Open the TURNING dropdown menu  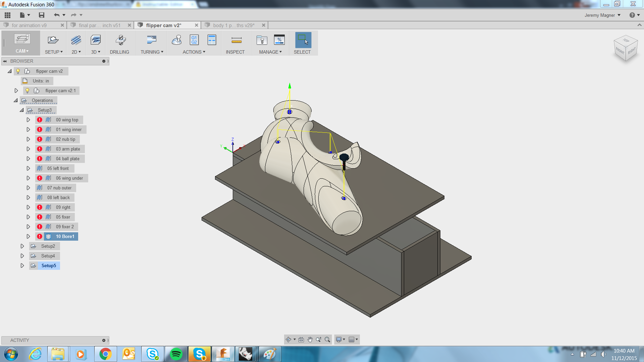point(152,43)
